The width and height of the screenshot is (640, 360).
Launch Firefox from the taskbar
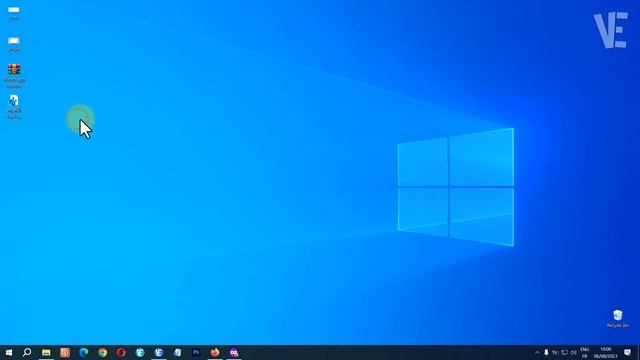point(215,352)
